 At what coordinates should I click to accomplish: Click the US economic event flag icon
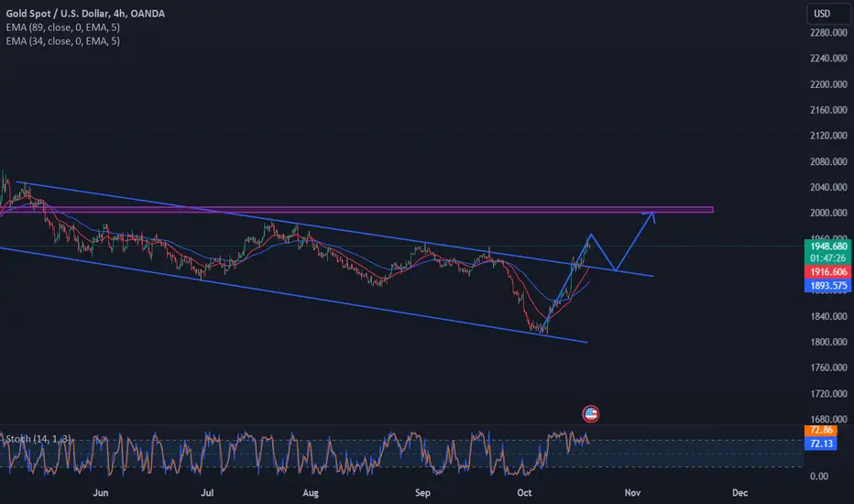point(590,414)
